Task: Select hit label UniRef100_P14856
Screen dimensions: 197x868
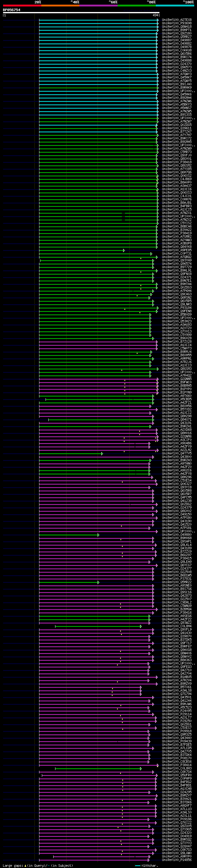Action: pyautogui.click(x=176, y=860)
